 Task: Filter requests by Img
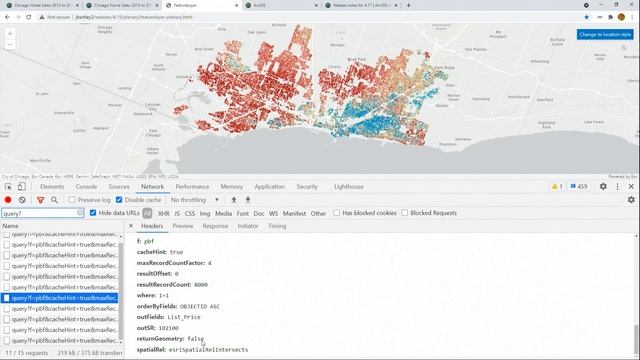pos(205,213)
